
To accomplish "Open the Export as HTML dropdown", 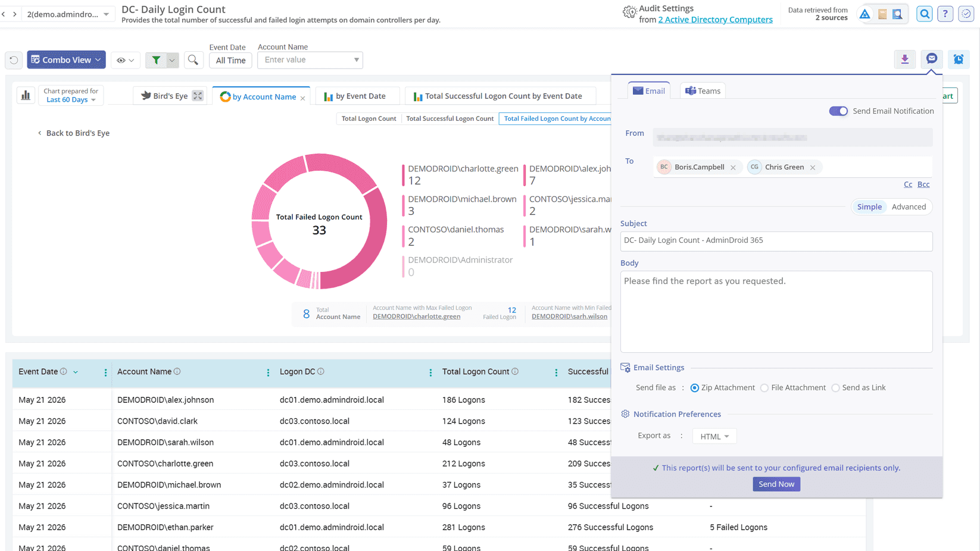I will (714, 436).
